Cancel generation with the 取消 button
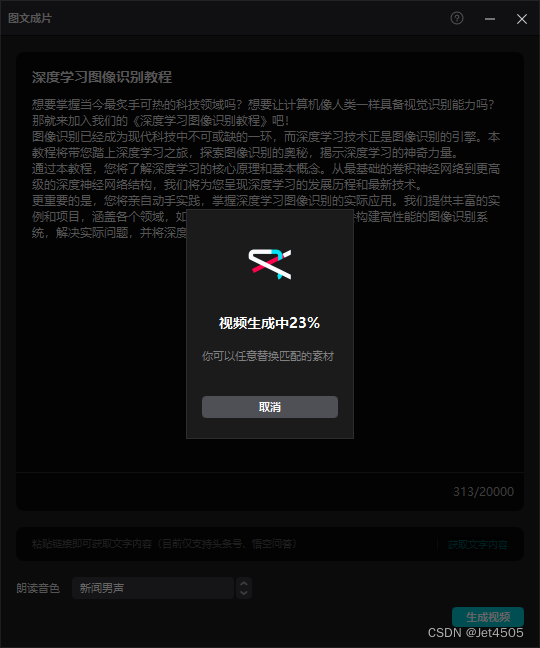 tap(270, 407)
